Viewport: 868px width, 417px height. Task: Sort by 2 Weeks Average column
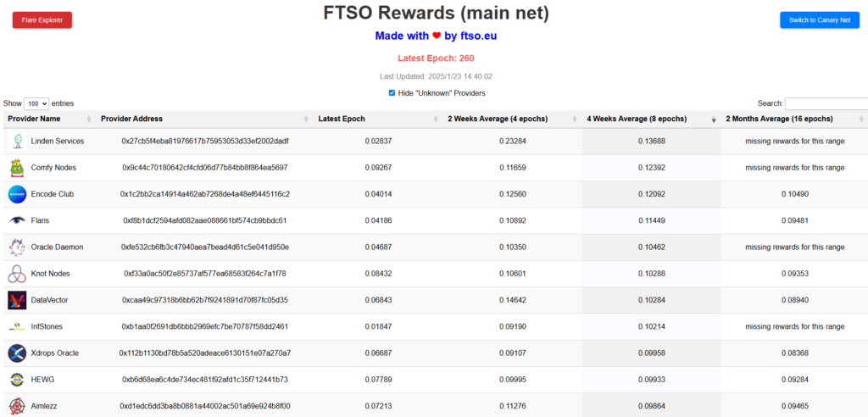pos(513,119)
